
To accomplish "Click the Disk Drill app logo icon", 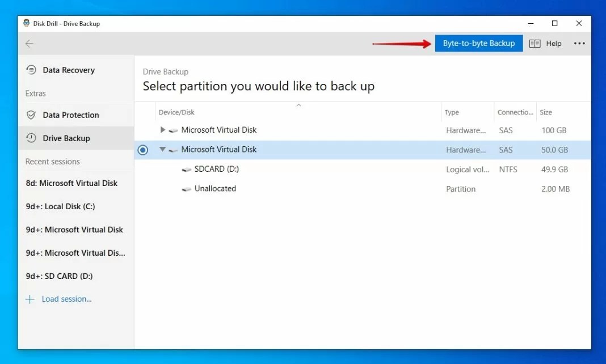I will (x=26, y=23).
